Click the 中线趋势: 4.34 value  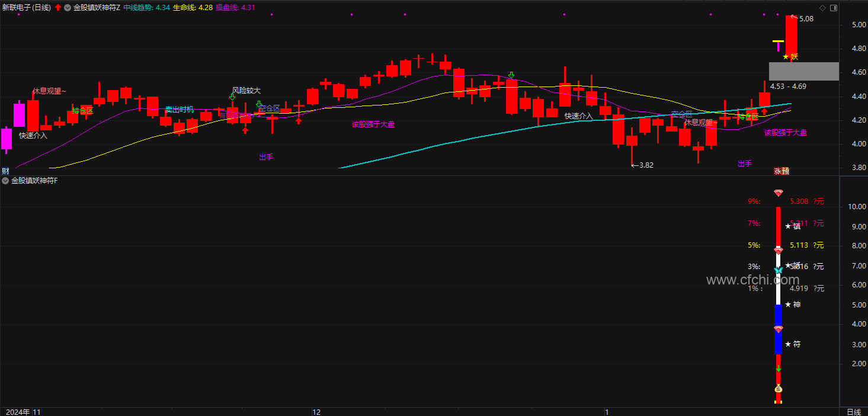pyautogui.click(x=146, y=8)
